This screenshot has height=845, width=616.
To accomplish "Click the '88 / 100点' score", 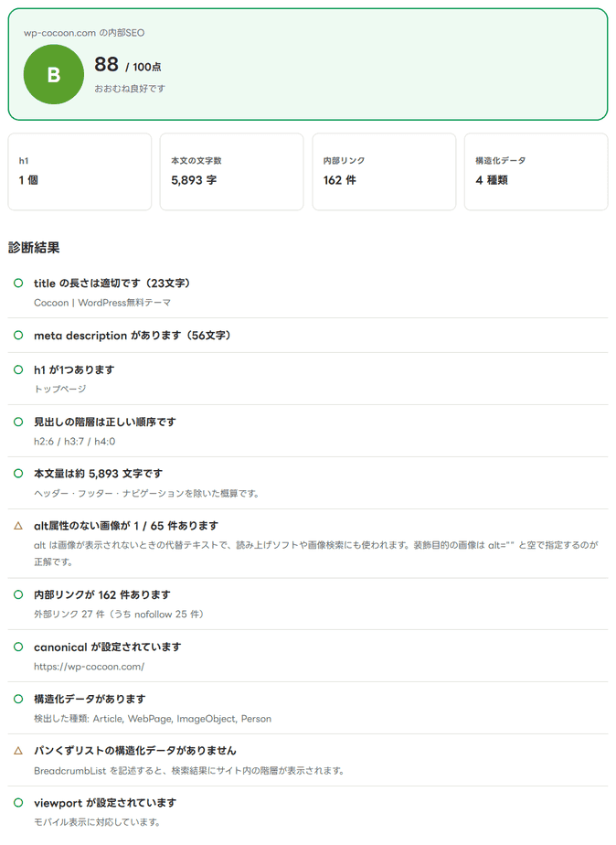I will pyautogui.click(x=128, y=65).
